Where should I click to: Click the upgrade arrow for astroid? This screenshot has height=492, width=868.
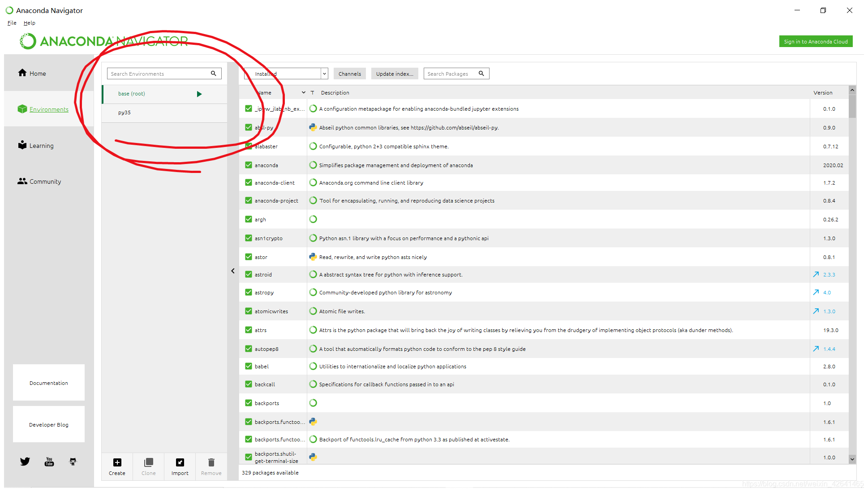[816, 274]
